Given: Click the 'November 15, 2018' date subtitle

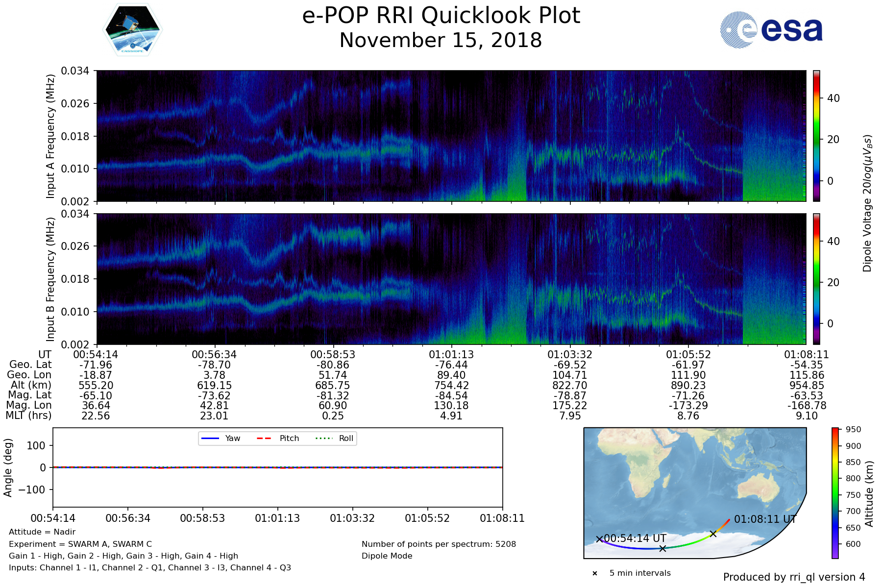Looking at the screenshot, I should (441, 40).
